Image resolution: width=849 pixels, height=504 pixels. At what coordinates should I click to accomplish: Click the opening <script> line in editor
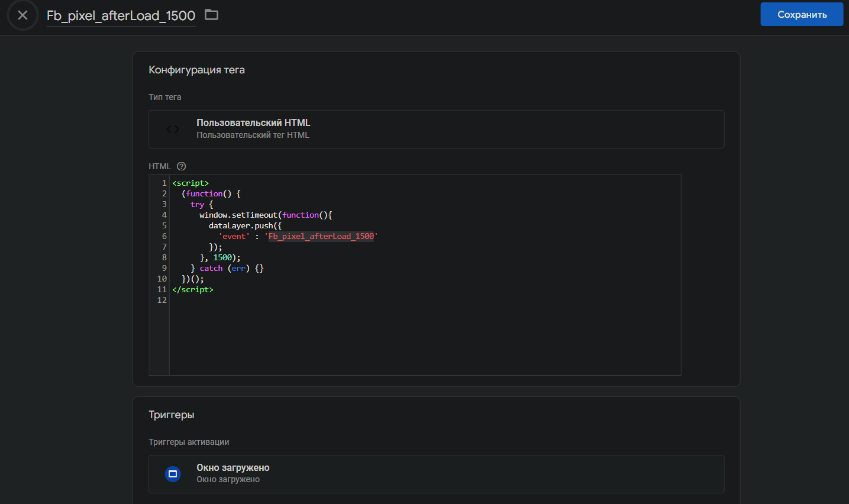tap(191, 183)
